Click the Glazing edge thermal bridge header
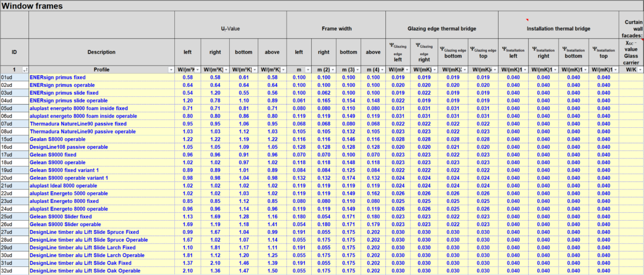Viewport: 644px width, 275px height. tap(442, 28)
